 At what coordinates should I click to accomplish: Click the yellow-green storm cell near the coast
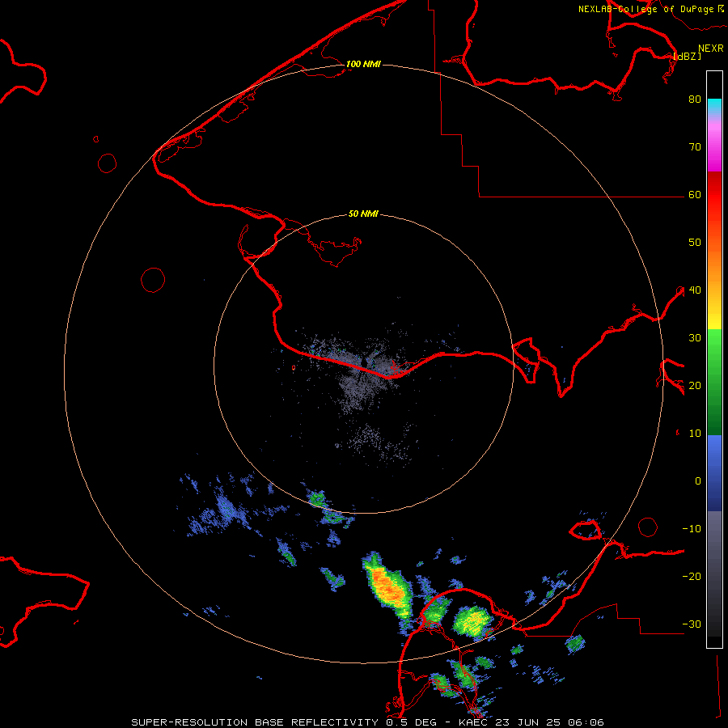pos(472,621)
